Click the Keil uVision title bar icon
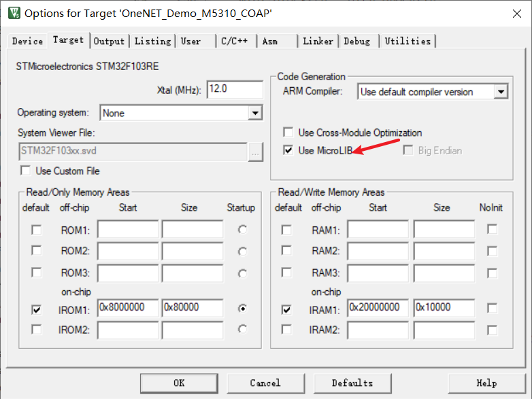Image resolution: width=532 pixels, height=399 pixels. 14,13
